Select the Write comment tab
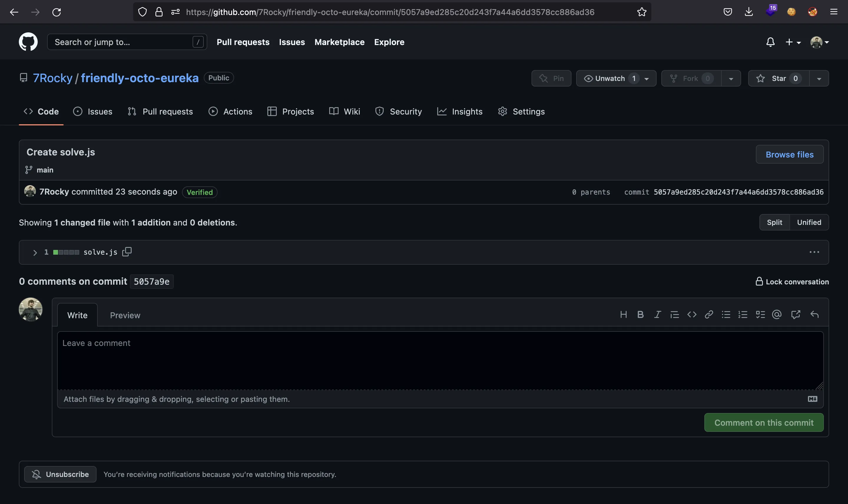This screenshot has width=848, height=504. coord(77,315)
